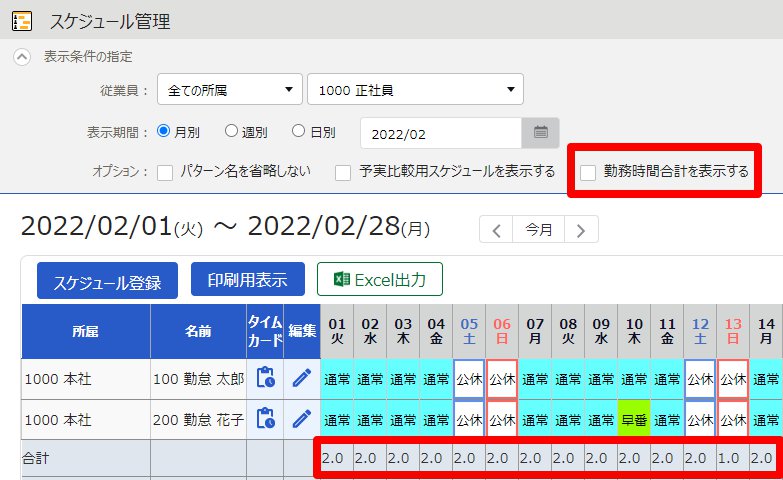Click the 2022/02 date input field
This screenshot has width=783, height=480.
(x=441, y=133)
